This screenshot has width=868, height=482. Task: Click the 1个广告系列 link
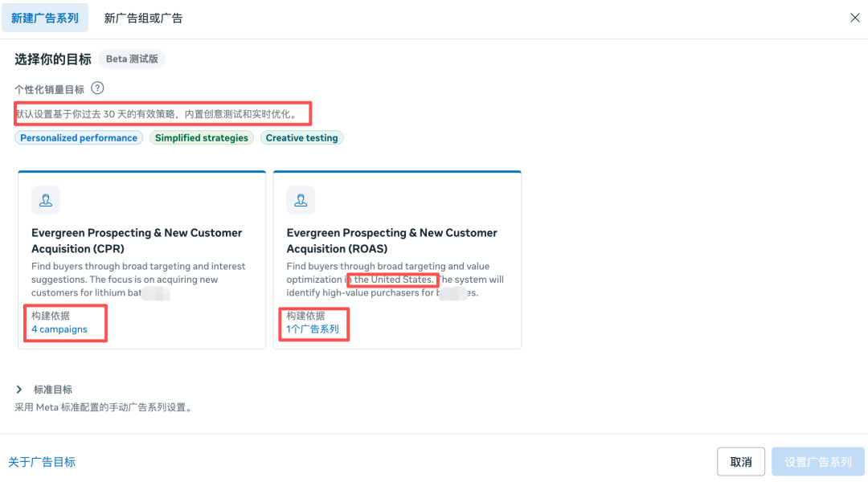[x=313, y=329]
